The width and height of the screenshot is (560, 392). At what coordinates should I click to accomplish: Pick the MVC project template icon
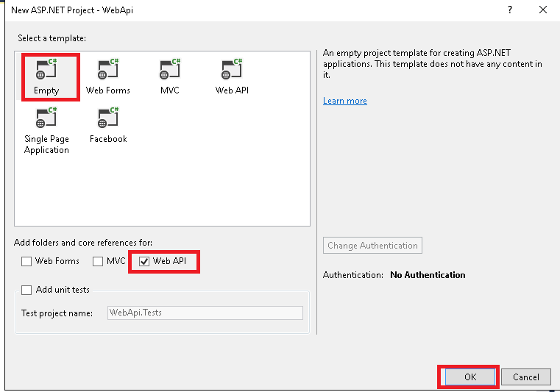click(x=170, y=71)
